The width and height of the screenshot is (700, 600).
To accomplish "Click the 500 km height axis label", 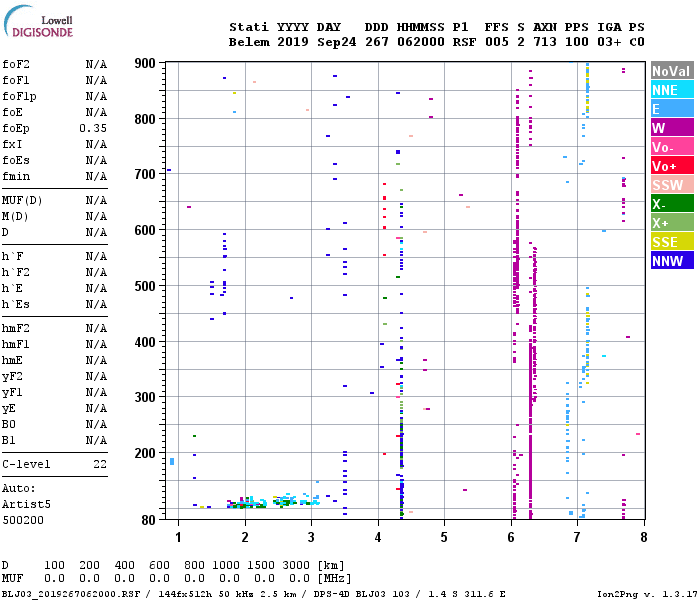I will click(145, 286).
